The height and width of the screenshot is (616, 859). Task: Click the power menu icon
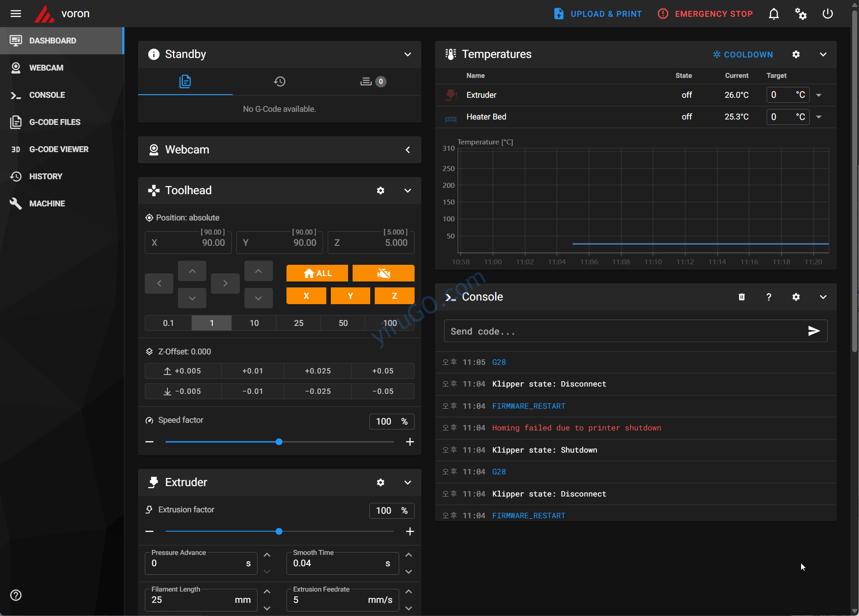(827, 14)
